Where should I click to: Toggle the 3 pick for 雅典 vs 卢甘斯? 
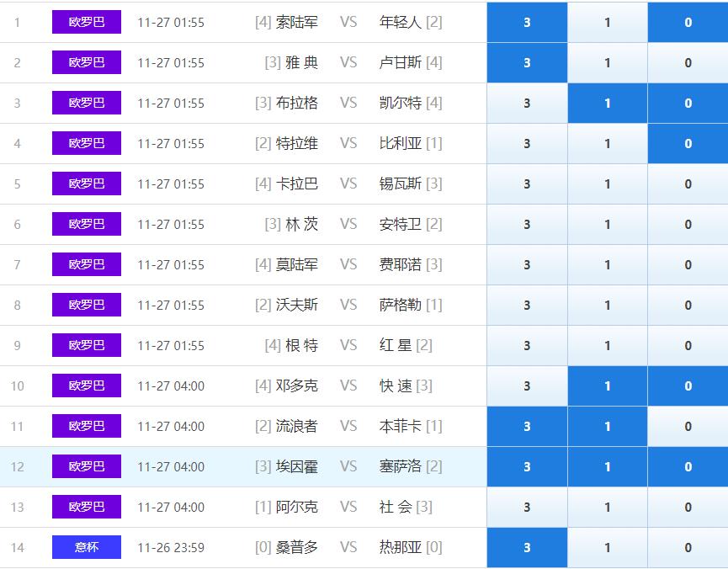[x=527, y=62]
